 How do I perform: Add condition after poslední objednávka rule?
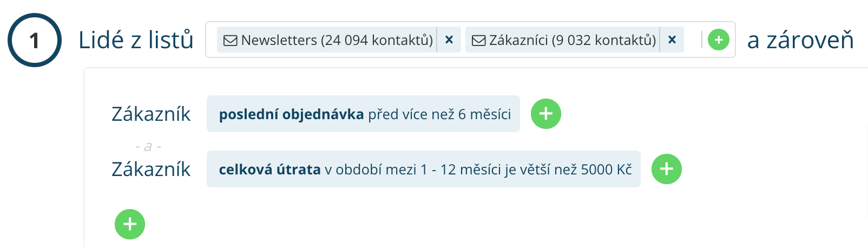click(545, 114)
